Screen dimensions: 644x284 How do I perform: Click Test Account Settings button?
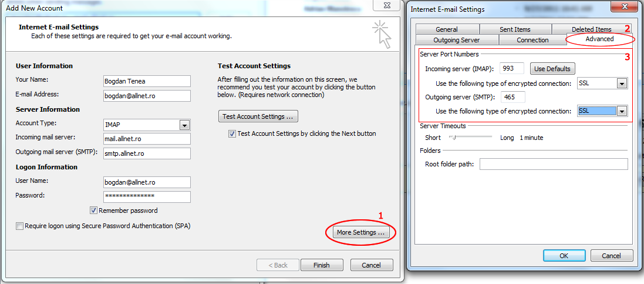tap(258, 116)
